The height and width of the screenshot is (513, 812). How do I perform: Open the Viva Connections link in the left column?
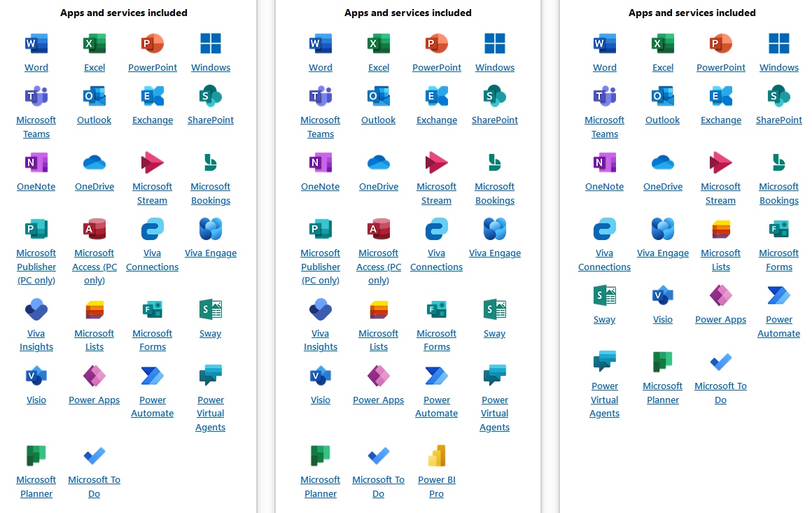[153, 260]
